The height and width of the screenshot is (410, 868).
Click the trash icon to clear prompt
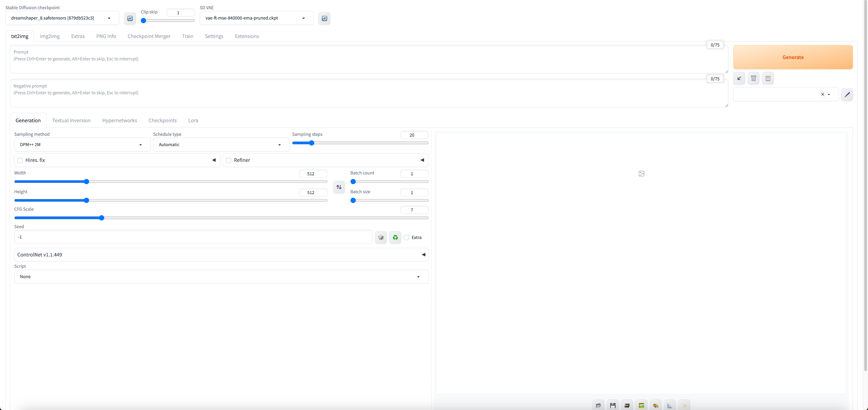pos(753,78)
